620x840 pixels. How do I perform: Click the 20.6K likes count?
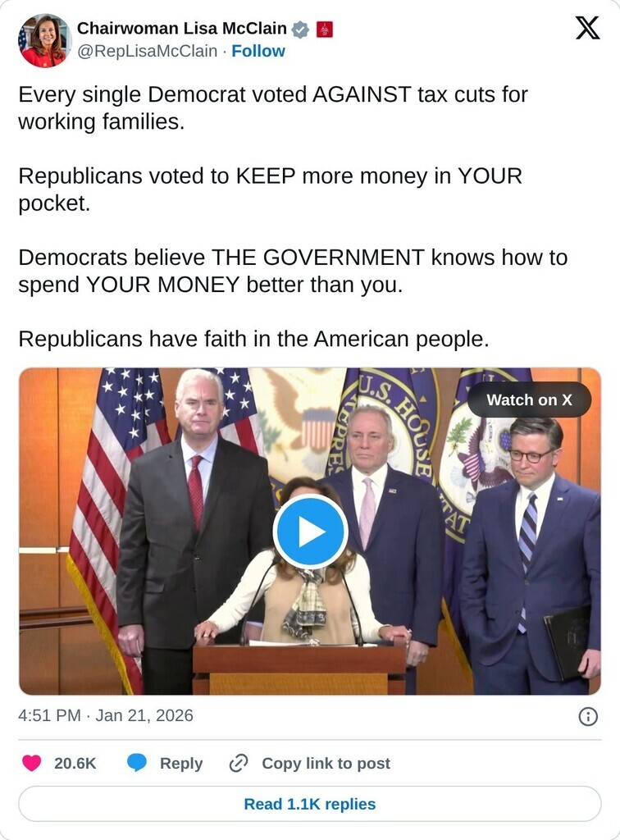(75, 763)
